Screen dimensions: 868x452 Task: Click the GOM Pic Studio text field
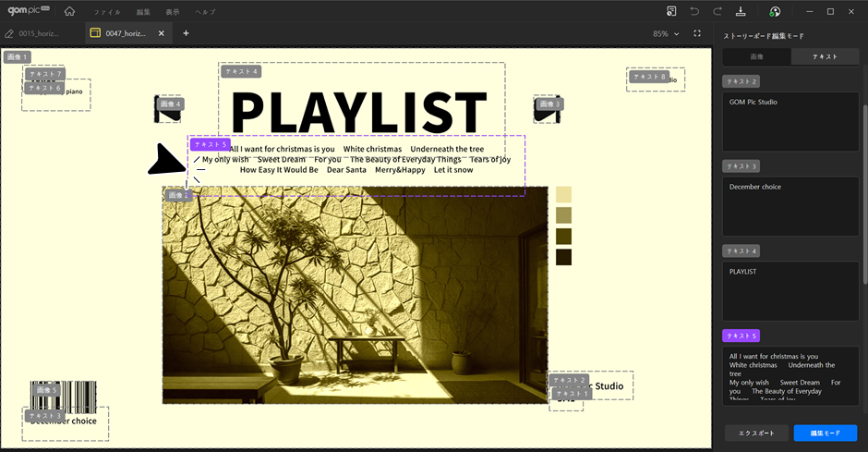pos(790,121)
